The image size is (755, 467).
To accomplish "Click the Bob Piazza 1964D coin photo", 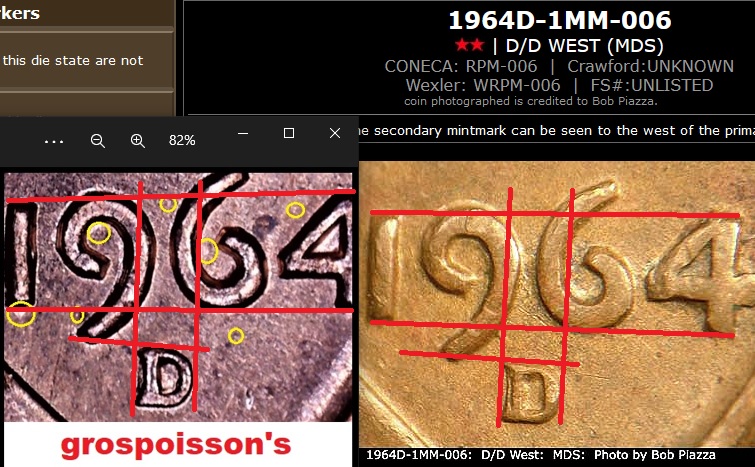I will pos(557,304).
